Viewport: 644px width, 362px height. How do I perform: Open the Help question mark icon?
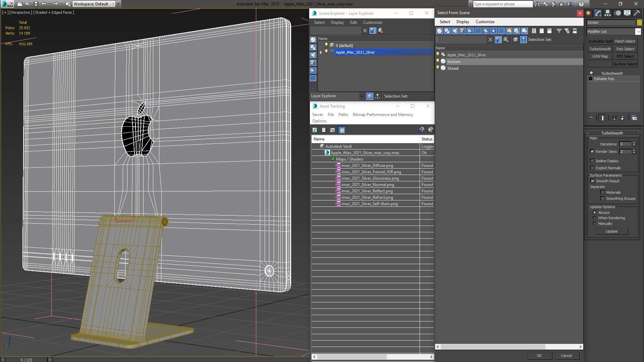(581, 4)
